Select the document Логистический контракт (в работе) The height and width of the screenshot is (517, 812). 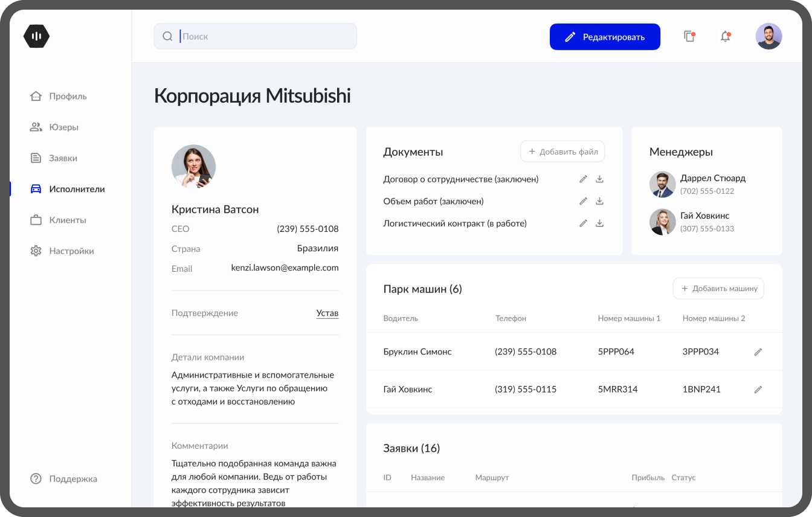(x=456, y=223)
